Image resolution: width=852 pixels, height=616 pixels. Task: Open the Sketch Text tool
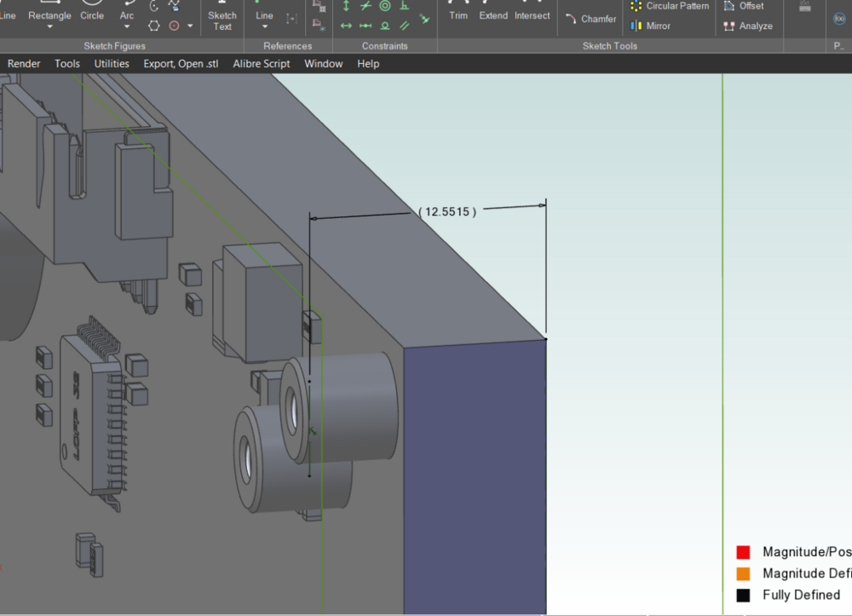(222, 16)
